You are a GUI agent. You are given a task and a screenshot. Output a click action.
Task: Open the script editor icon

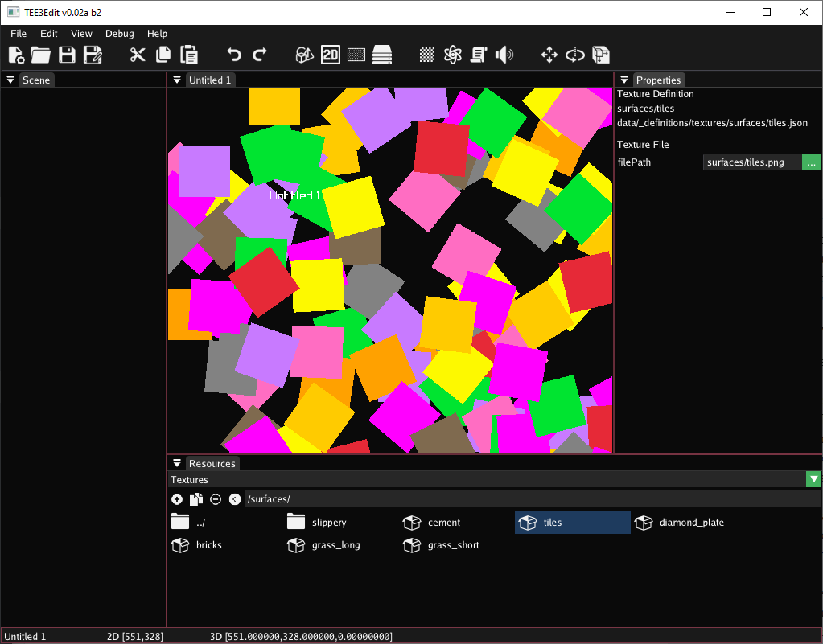[x=478, y=55]
